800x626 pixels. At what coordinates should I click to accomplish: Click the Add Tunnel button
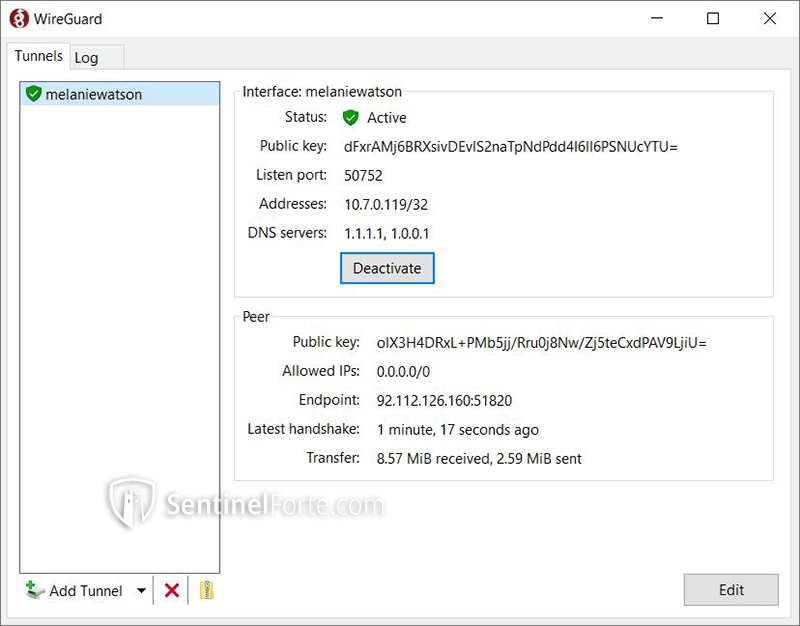74,591
